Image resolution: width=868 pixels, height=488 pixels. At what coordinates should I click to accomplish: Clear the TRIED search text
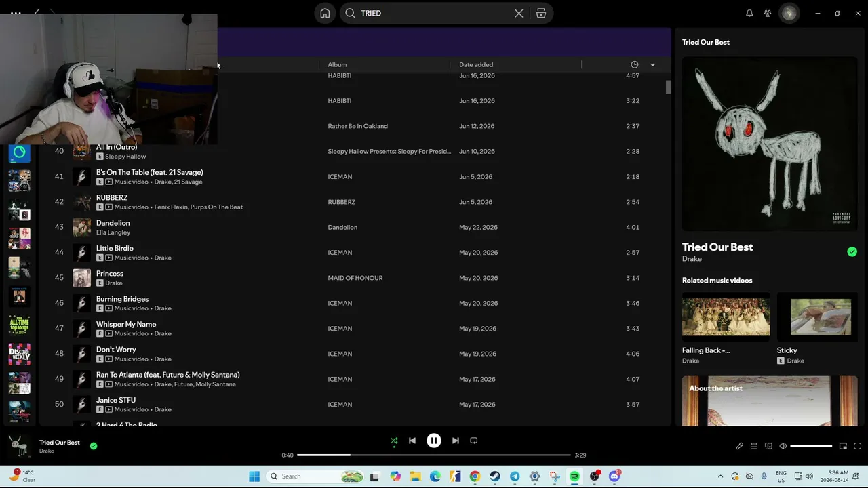tap(519, 13)
